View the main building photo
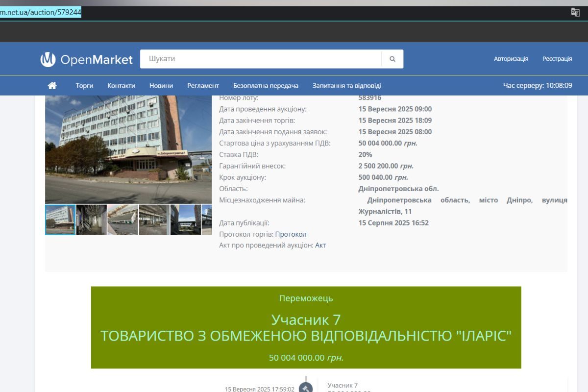This screenshot has width=588, height=392. (x=128, y=149)
